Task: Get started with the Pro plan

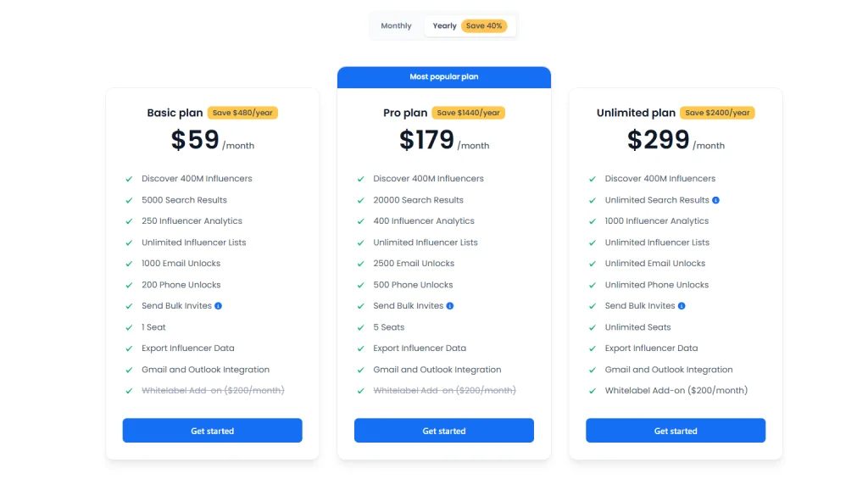Action: click(x=444, y=431)
